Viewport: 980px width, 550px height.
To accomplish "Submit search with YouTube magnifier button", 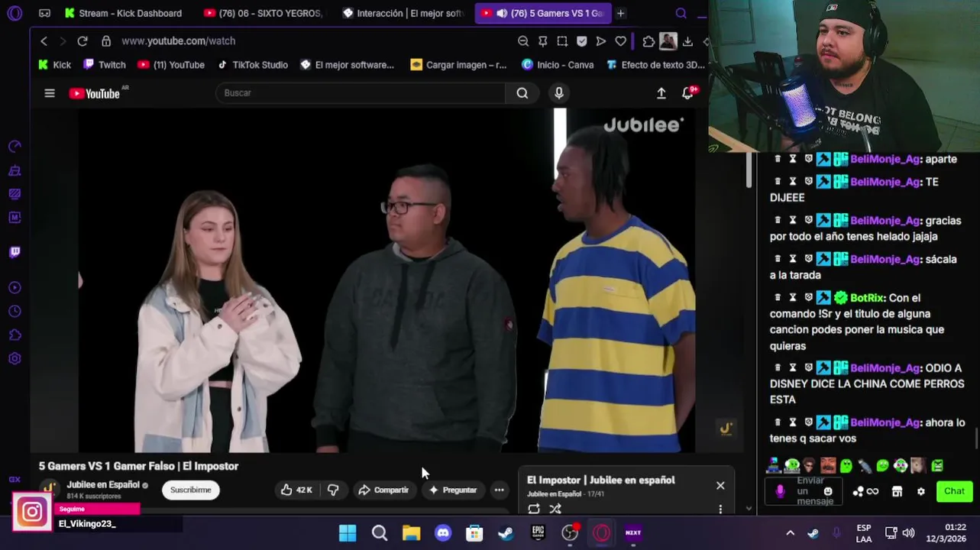I will tap(522, 92).
